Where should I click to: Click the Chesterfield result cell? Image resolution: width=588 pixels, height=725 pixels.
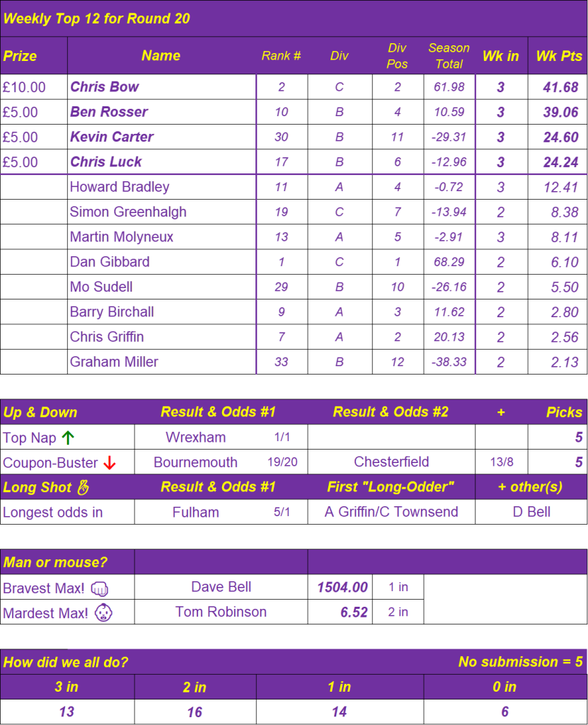391,462
